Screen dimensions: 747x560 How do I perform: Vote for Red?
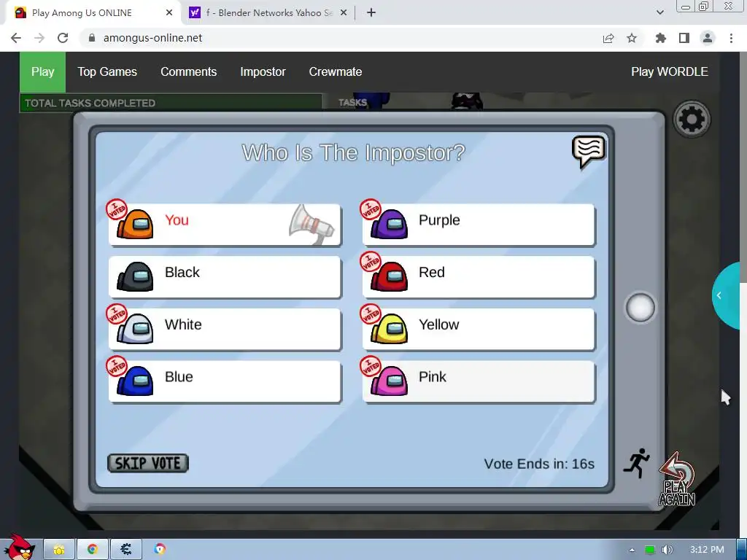coord(479,277)
